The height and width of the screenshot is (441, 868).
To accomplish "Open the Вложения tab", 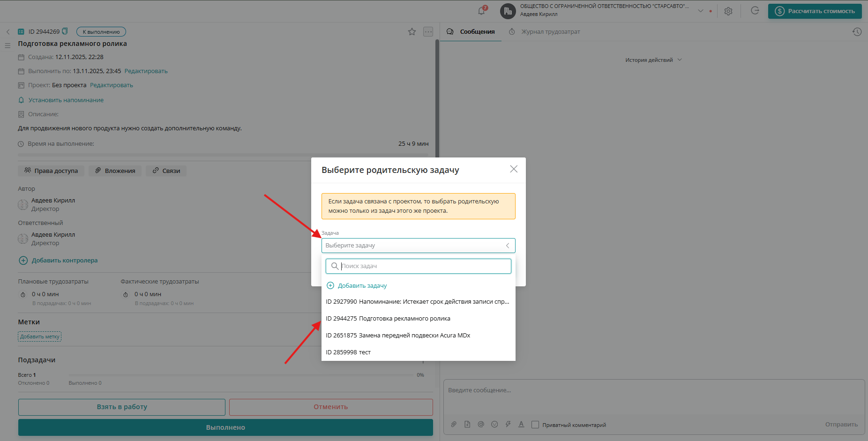I will click(115, 171).
